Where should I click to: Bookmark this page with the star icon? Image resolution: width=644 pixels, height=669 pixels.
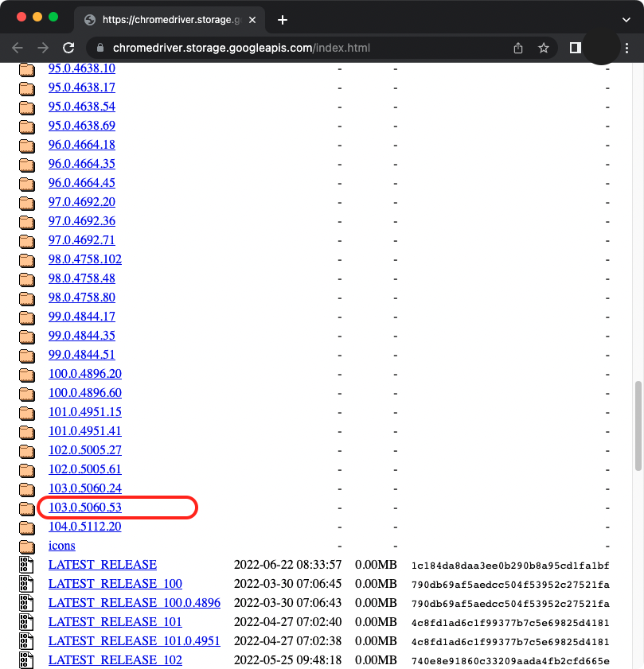tap(543, 48)
